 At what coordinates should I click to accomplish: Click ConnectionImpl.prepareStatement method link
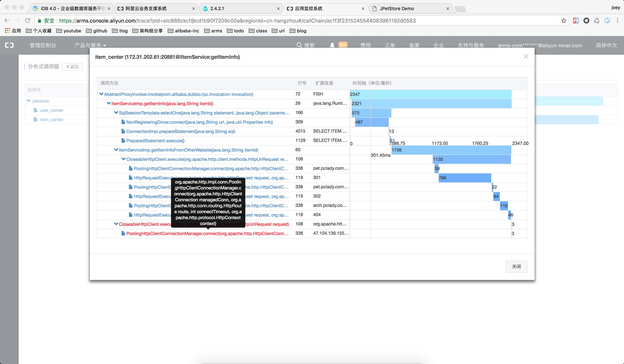(181, 131)
